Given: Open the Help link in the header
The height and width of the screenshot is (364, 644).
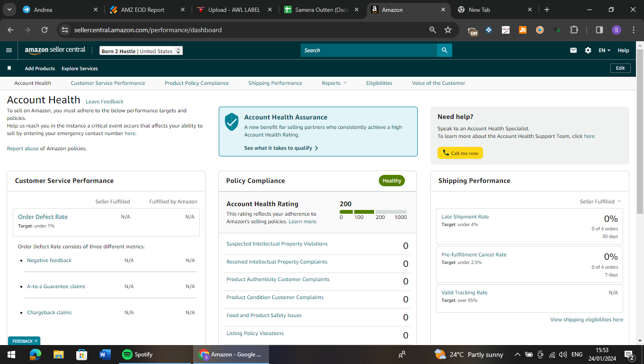Looking at the screenshot, I should [x=624, y=50].
